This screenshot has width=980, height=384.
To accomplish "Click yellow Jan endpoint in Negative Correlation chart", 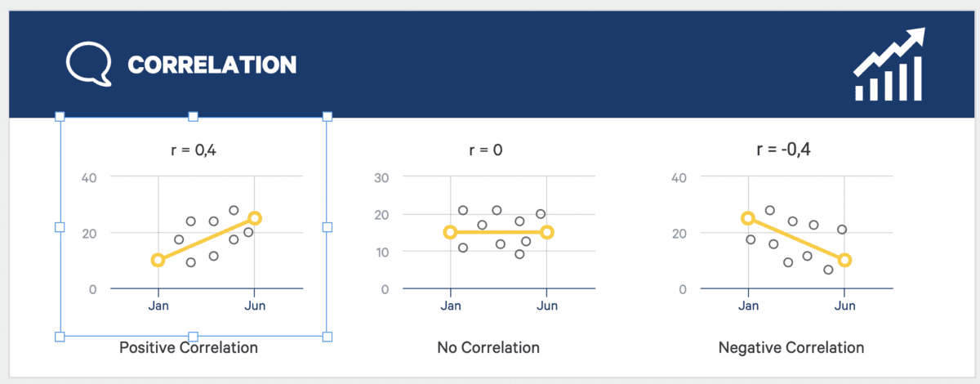I will [748, 218].
